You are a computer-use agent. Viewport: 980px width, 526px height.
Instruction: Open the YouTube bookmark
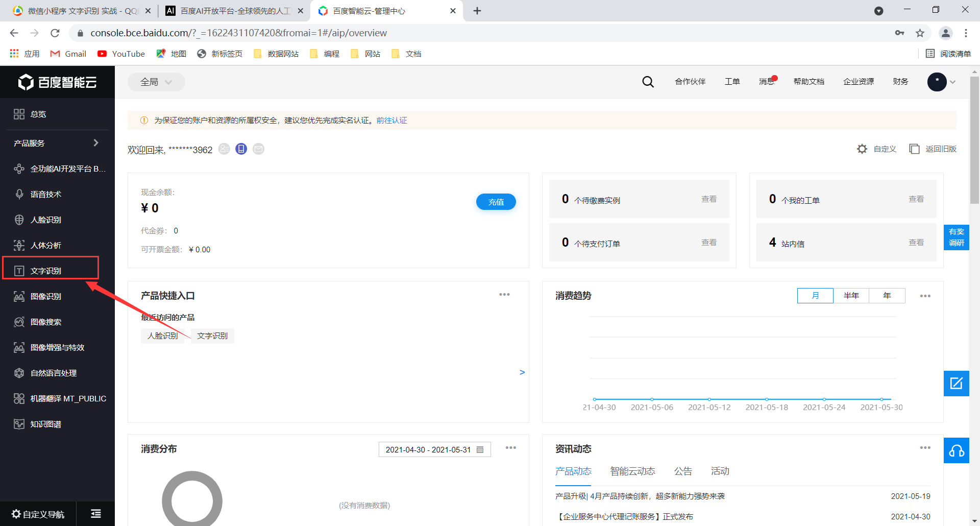121,54
